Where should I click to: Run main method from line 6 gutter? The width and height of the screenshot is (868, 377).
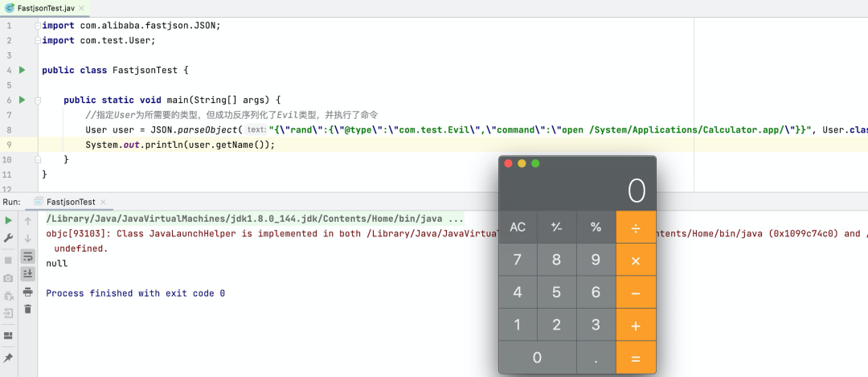coord(23,100)
